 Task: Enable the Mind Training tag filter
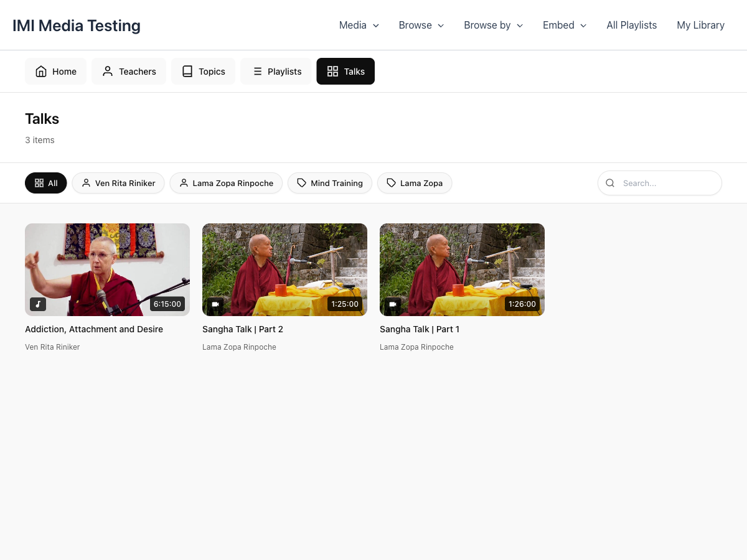[x=329, y=183]
